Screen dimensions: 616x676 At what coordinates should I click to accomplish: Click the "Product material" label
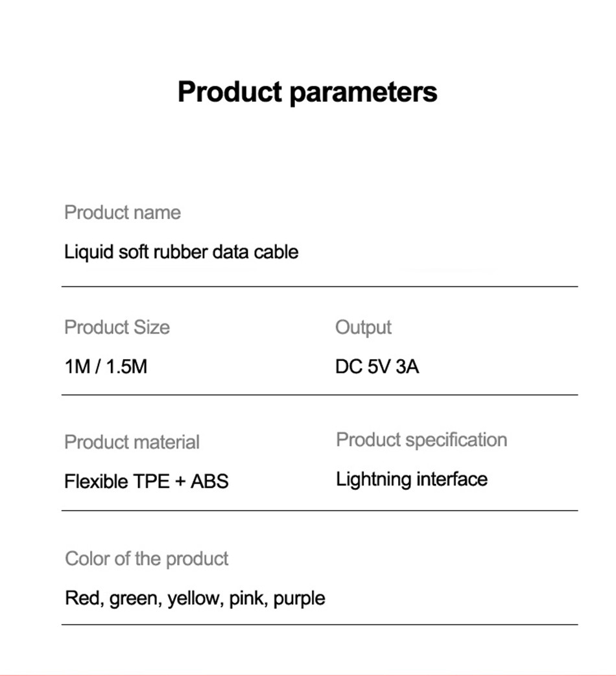(132, 442)
